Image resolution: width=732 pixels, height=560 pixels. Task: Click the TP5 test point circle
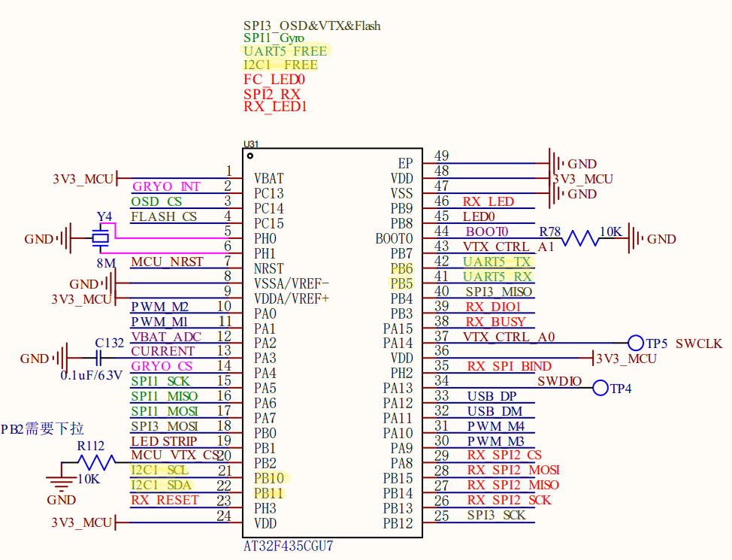tap(635, 343)
